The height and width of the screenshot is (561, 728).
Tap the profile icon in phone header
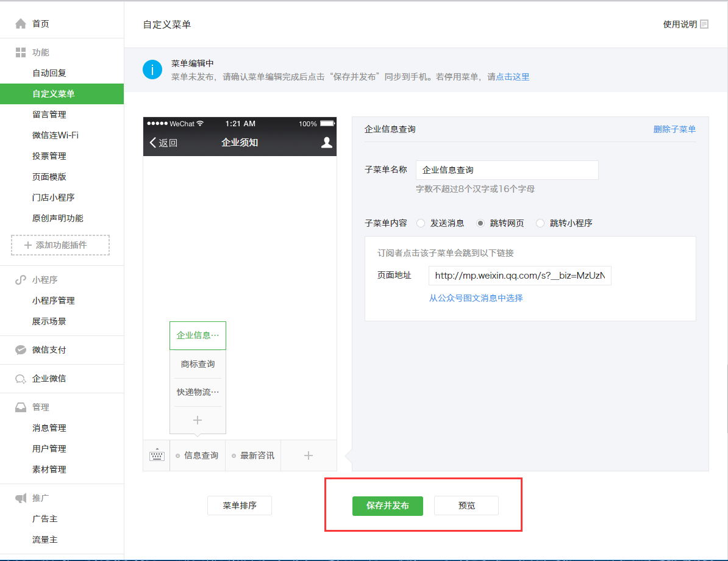tap(326, 143)
